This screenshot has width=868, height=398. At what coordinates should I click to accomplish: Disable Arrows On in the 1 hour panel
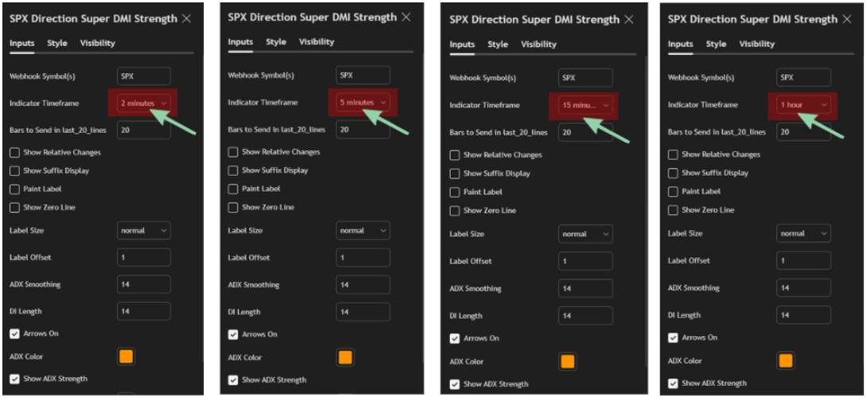click(x=674, y=338)
